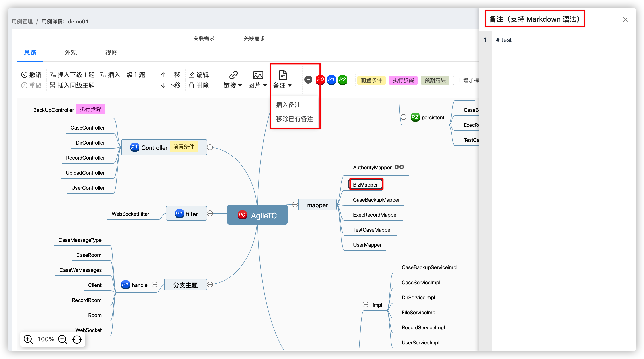The height and width of the screenshot is (359, 644).
Task: Collapse the impl node
Action: click(x=366, y=304)
